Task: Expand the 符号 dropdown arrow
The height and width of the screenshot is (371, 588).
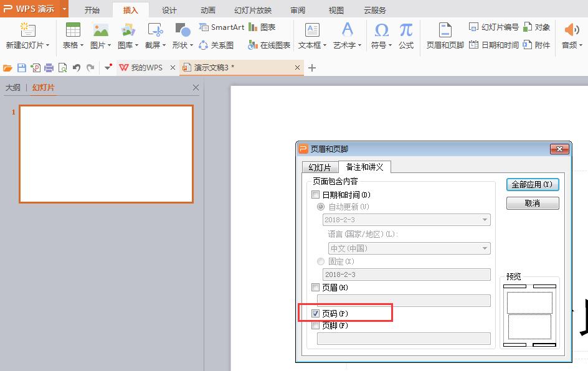Action: 390,45
